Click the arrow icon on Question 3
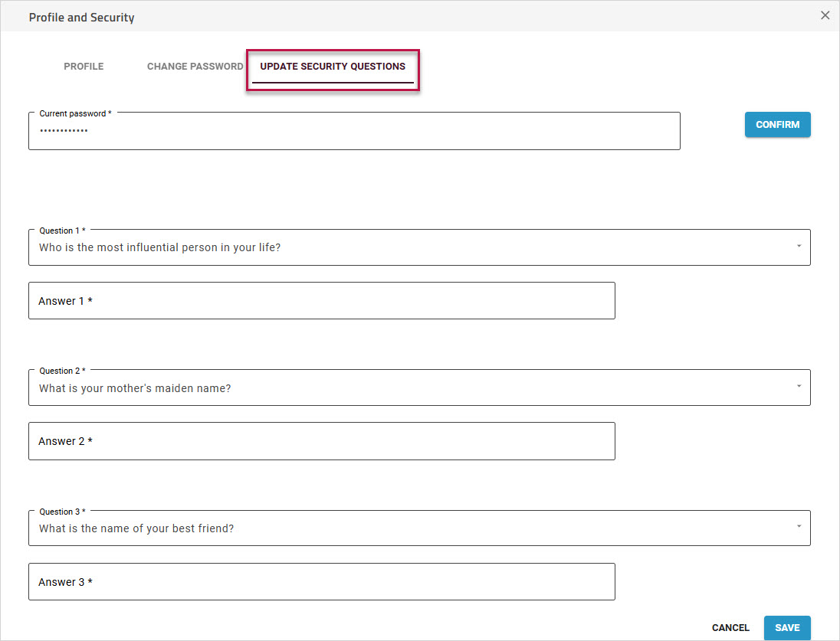This screenshot has height=641, width=840. pos(798,527)
